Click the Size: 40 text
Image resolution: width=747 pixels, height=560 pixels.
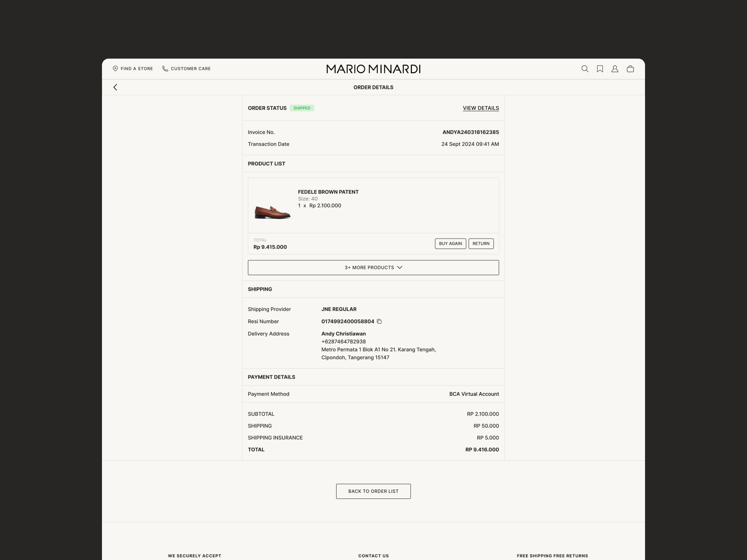click(308, 199)
